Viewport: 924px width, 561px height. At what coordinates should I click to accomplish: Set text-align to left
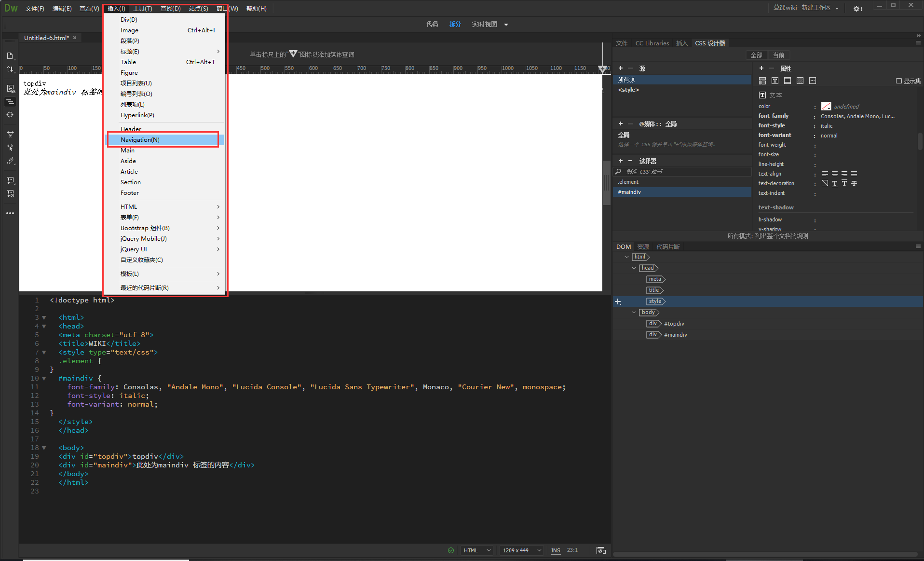[x=825, y=174]
